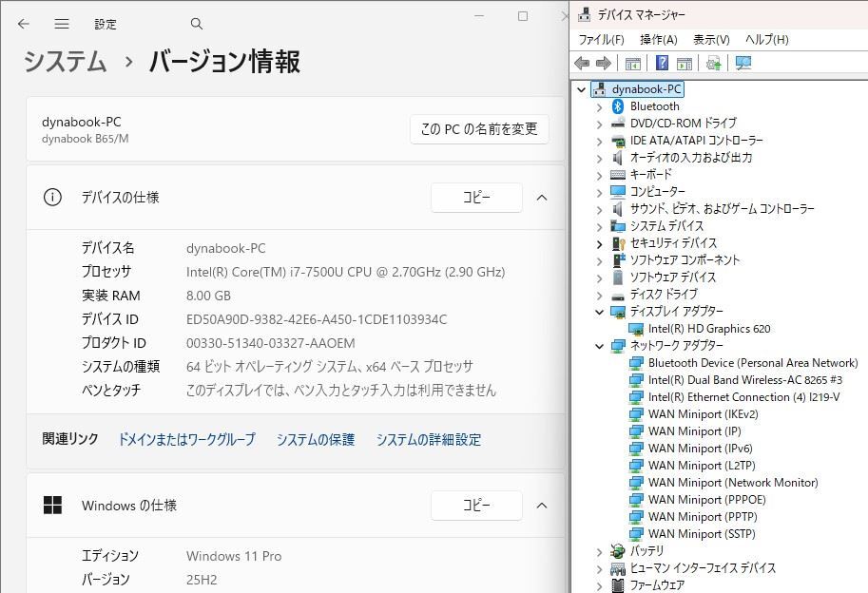The image size is (868, 593).
Task: Open search with the magnifier icon in Settings
Action: [197, 24]
